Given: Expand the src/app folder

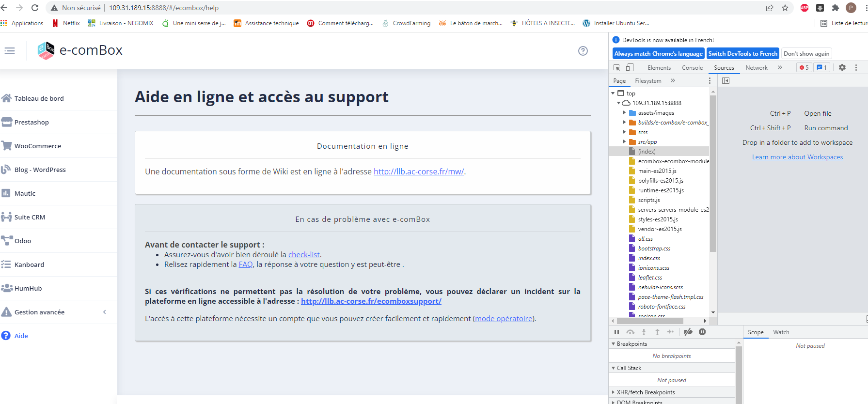Looking at the screenshot, I should (x=624, y=141).
